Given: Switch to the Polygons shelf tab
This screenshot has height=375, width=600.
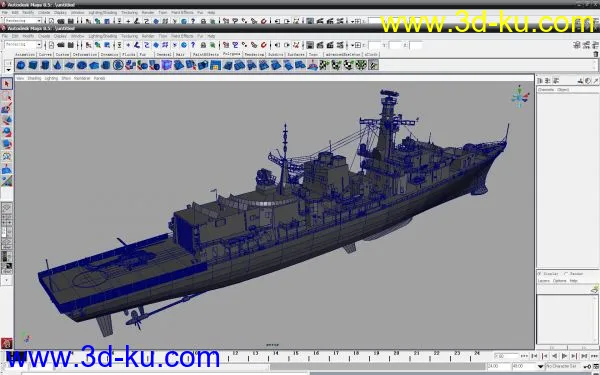Looking at the screenshot, I should 231,54.
